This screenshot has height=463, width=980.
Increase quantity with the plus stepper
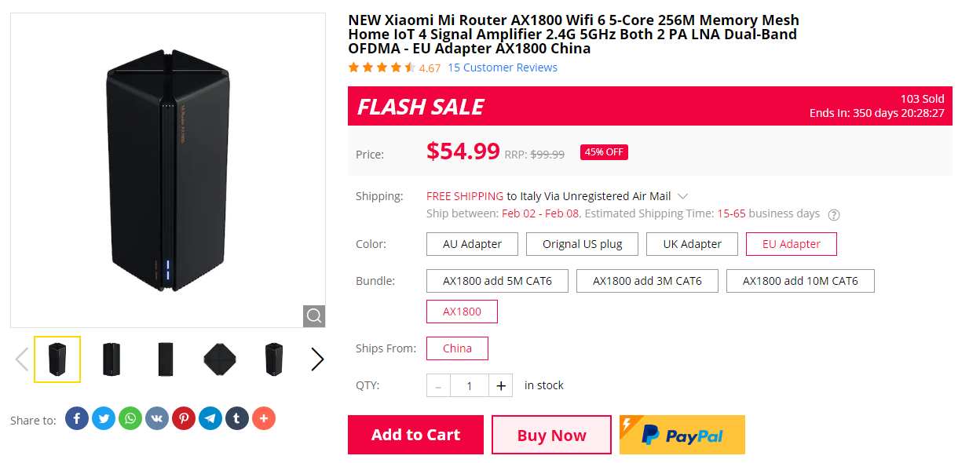(500, 385)
